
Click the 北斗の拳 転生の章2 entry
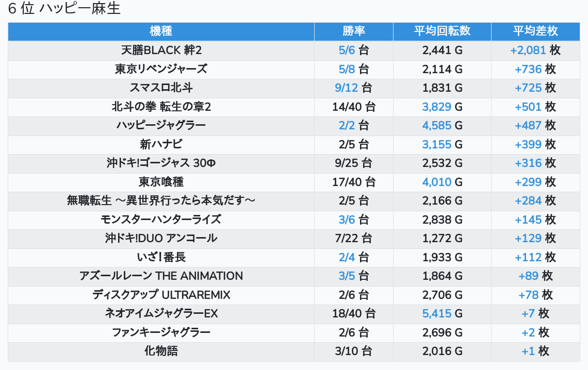tap(161, 107)
